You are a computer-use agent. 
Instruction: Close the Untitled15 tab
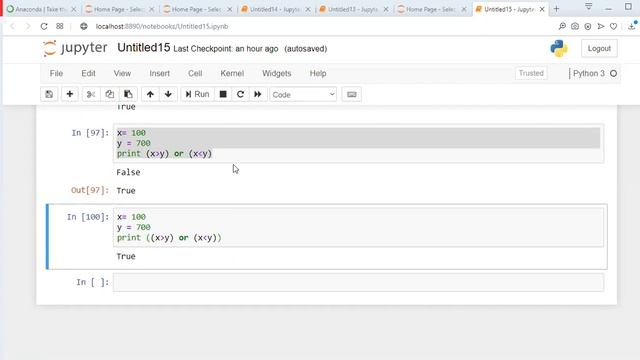[x=542, y=9]
